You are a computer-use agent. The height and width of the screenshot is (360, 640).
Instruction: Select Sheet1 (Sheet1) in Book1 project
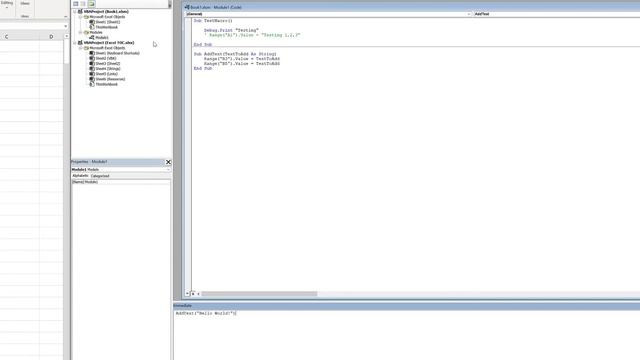pyautogui.click(x=107, y=22)
